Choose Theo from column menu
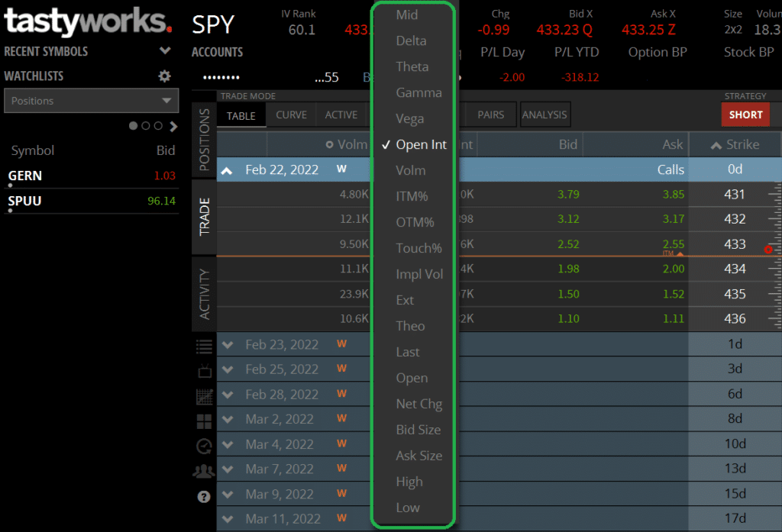The width and height of the screenshot is (782, 532). click(x=410, y=326)
